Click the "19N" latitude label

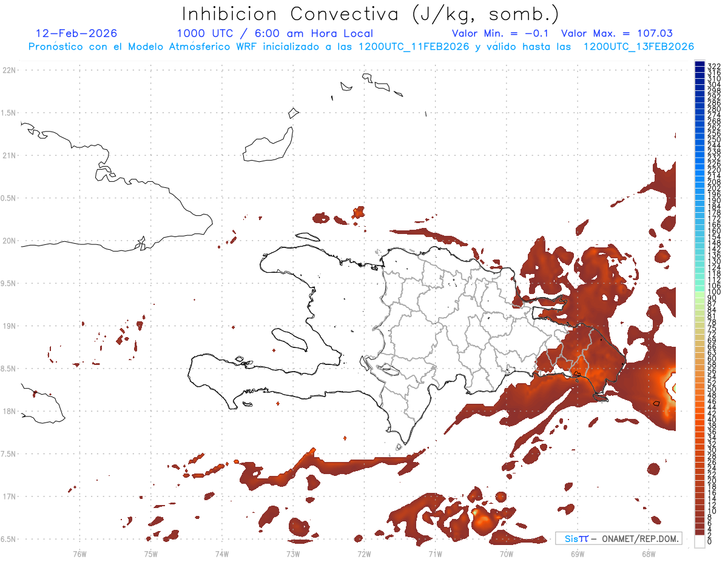pos(8,326)
